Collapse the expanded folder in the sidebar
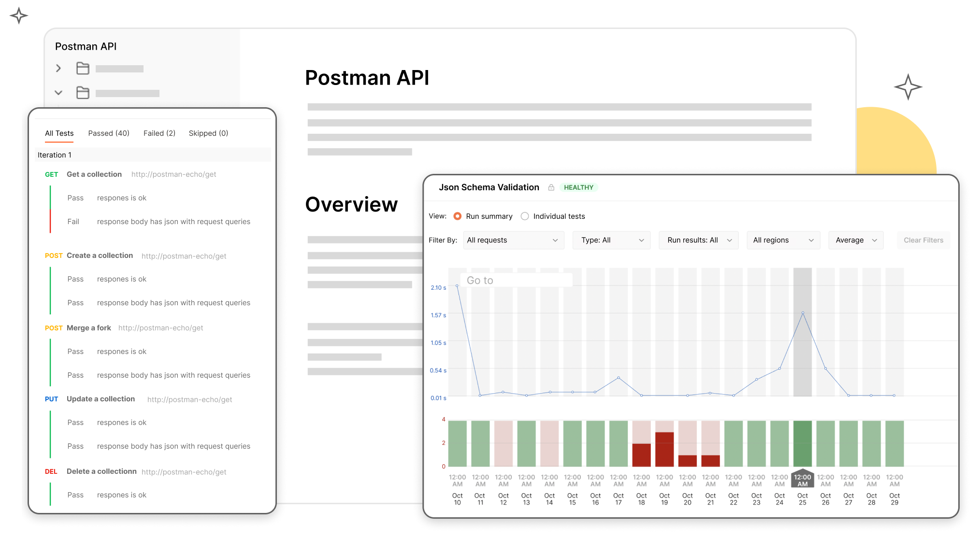 click(58, 93)
